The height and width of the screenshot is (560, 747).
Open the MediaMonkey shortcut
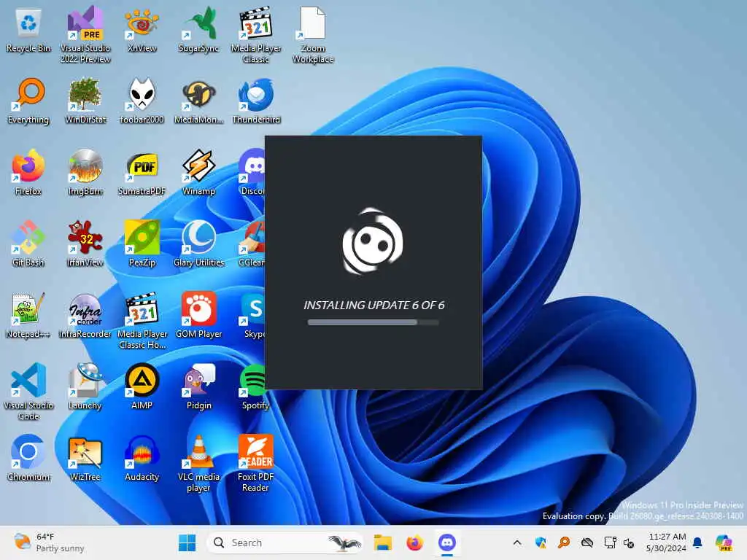tap(198, 101)
